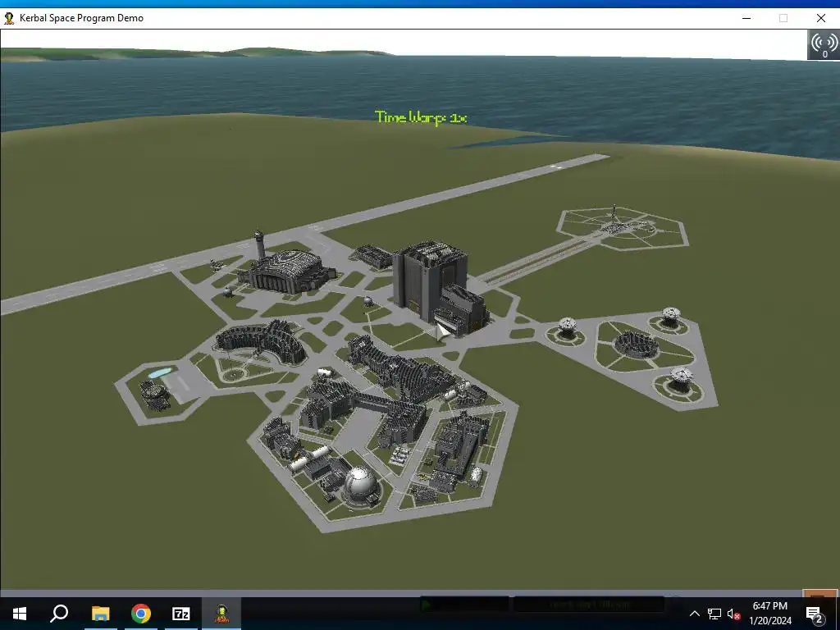Open the Windows Start menu
840x630 pixels.
click(x=20, y=614)
